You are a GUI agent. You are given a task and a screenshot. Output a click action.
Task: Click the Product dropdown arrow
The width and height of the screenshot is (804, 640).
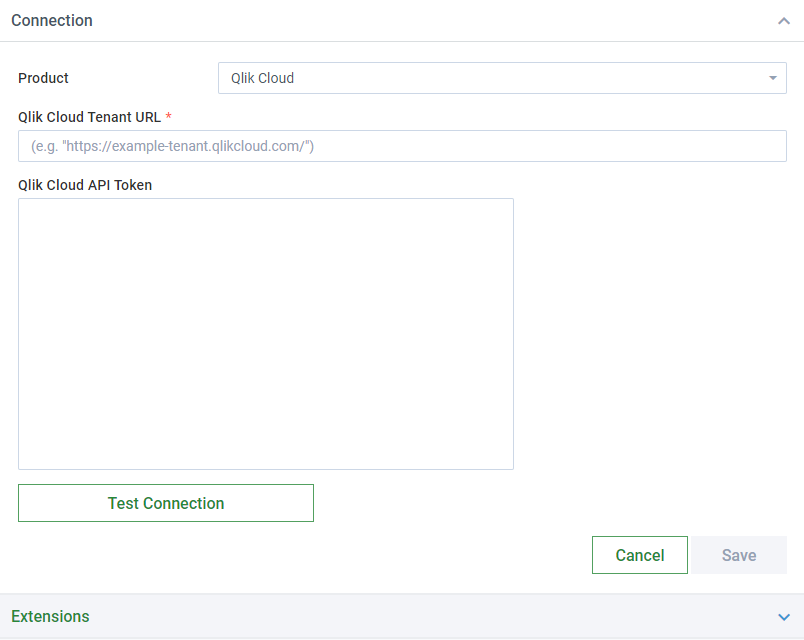coord(773,78)
